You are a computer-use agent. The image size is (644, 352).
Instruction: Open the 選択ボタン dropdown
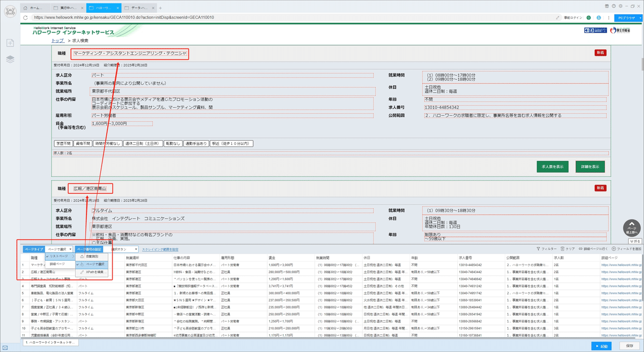coord(121,250)
